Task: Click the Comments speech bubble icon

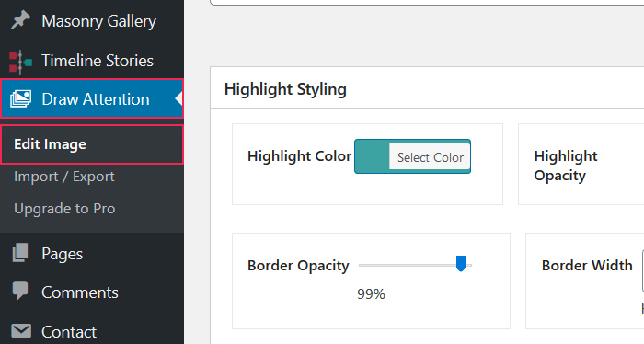Action: click(20, 291)
